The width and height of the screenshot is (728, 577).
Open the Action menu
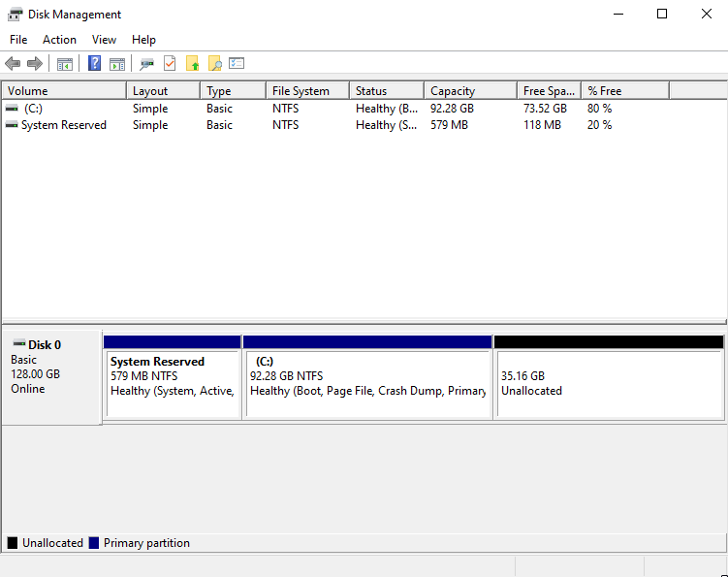point(59,40)
